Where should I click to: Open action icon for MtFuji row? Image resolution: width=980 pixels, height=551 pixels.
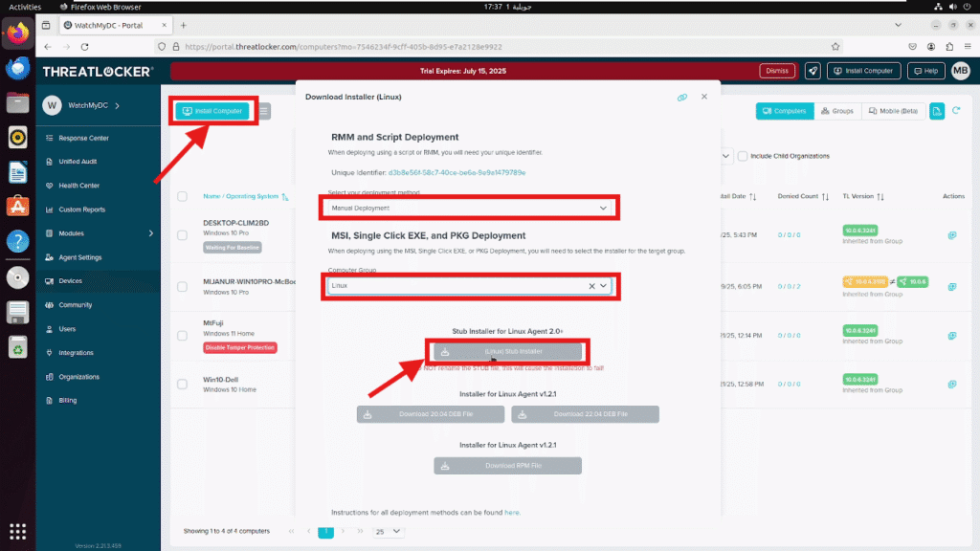(x=952, y=336)
